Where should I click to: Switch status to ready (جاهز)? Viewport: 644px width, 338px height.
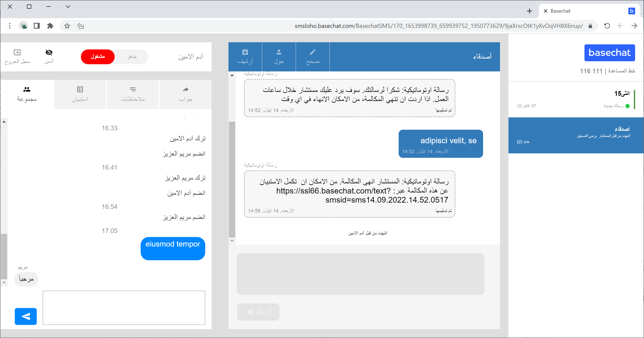[132, 57]
